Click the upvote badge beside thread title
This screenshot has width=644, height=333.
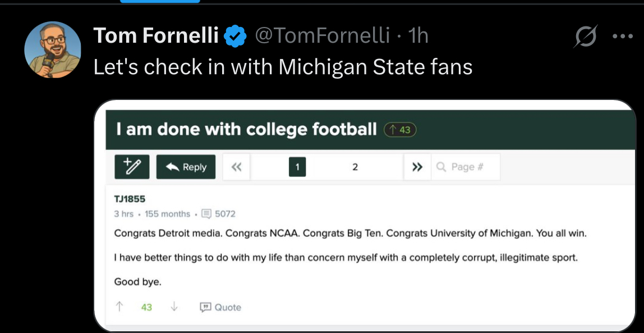point(399,130)
